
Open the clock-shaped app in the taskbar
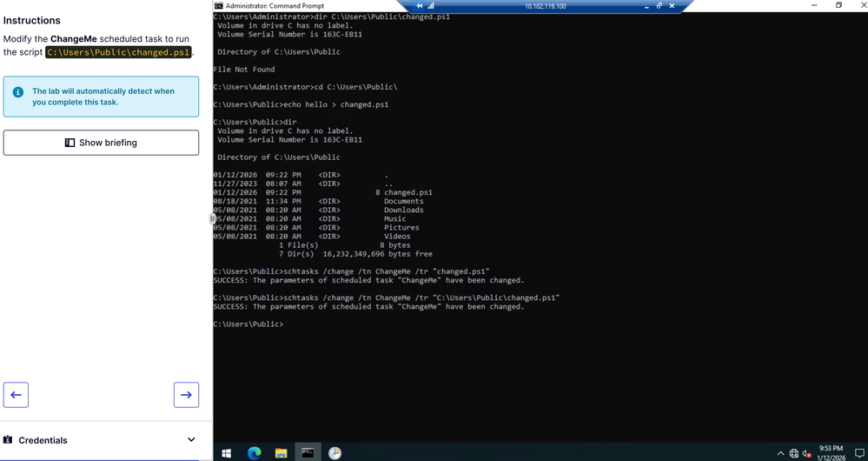tap(335, 452)
